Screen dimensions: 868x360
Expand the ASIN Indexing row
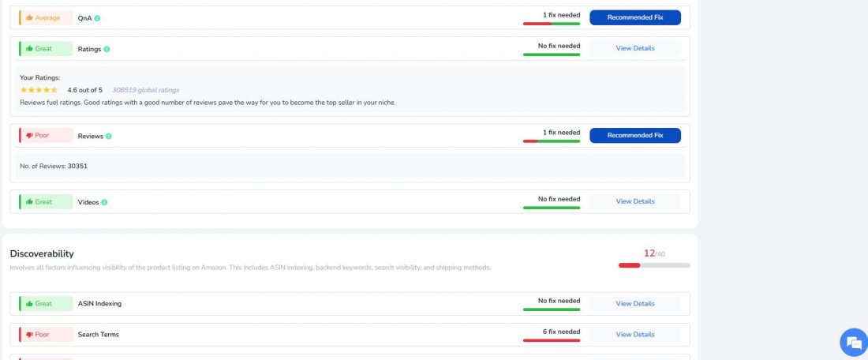(350, 303)
